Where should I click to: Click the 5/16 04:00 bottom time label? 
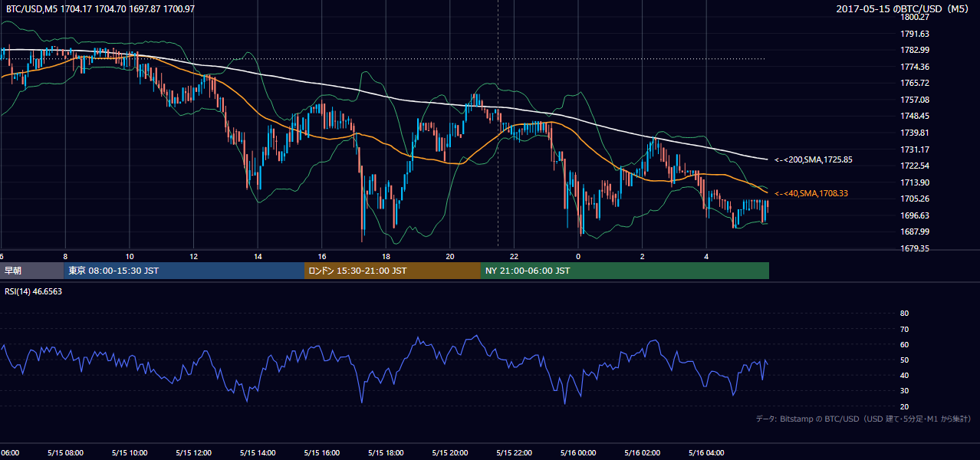(x=706, y=453)
